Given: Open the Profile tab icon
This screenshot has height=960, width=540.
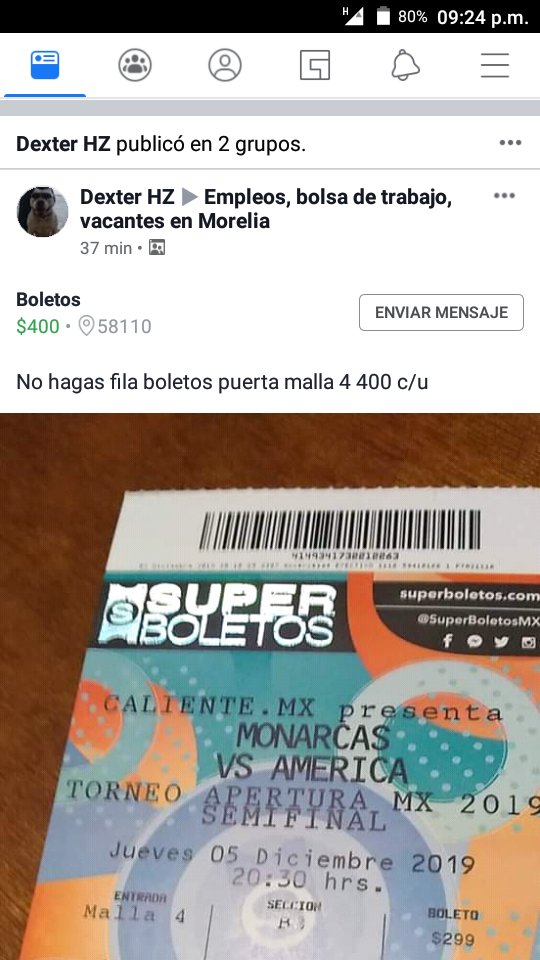Looking at the screenshot, I should click(x=225, y=65).
